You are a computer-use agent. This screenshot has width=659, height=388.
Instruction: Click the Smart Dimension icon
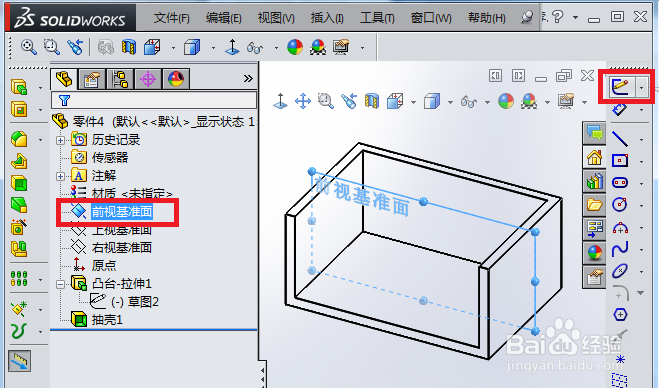coord(620,110)
